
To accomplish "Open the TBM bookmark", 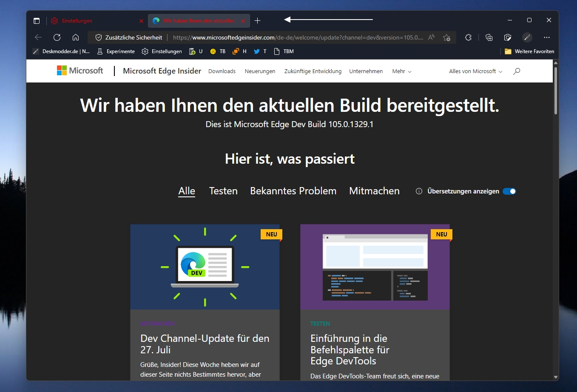I will 284,51.
